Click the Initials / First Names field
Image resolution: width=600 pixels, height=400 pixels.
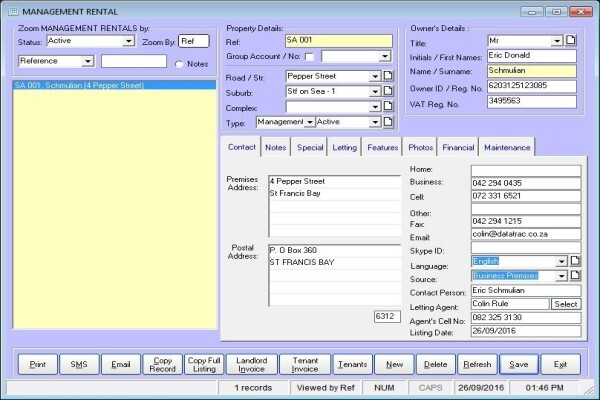click(x=532, y=56)
